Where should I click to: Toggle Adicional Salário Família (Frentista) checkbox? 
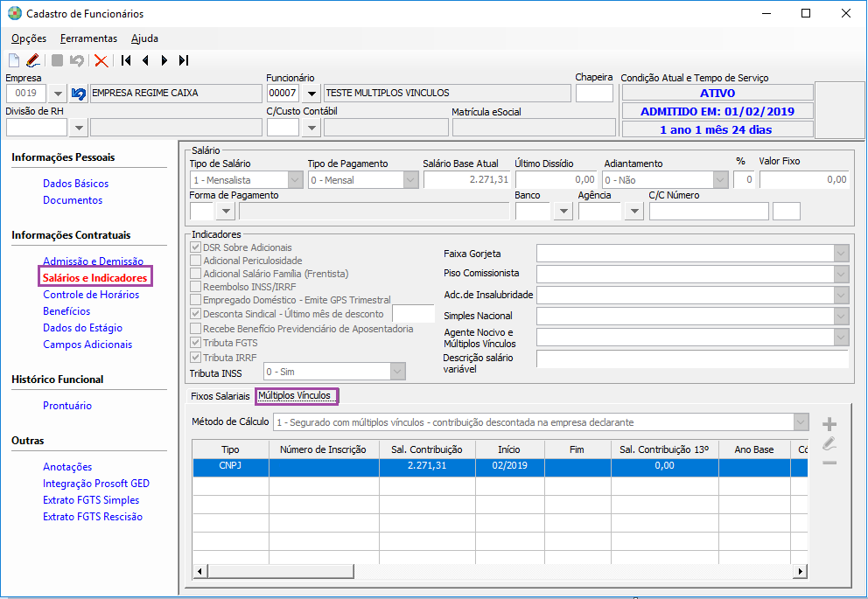click(x=195, y=273)
